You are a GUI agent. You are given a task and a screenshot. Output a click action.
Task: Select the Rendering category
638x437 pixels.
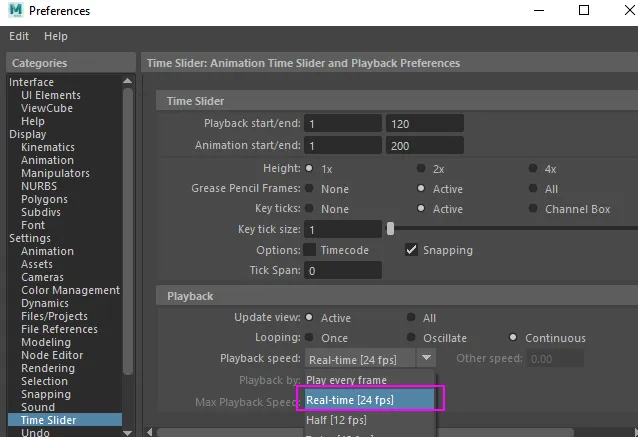click(x=48, y=369)
